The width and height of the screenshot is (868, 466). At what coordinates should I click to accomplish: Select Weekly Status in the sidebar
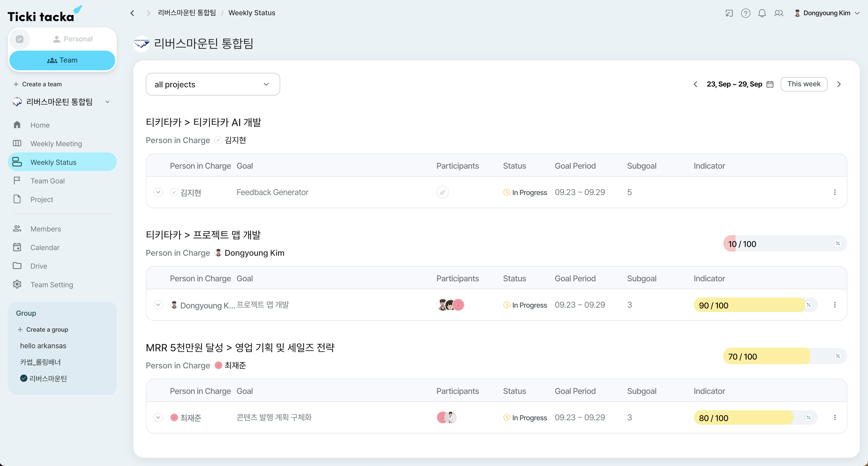coord(62,162)
